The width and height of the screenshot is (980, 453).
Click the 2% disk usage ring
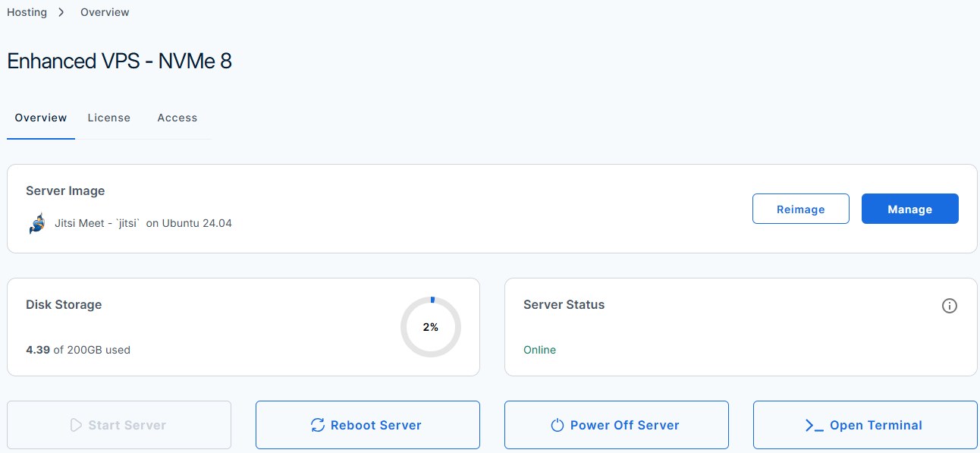[431, 327]
